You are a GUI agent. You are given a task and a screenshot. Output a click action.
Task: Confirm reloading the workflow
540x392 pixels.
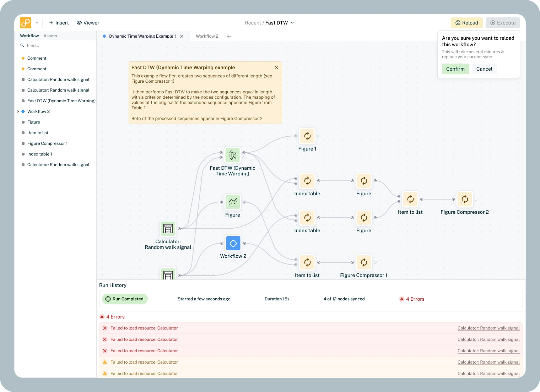455,69
